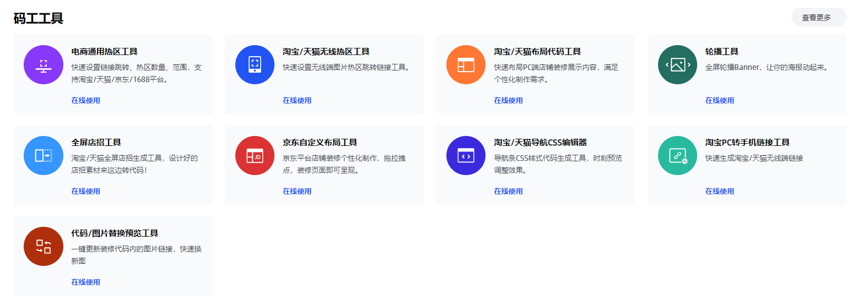Click description 快速设置无线端图片热区跳转链接工具。
The image size is (868, 305).
point(348,67)
